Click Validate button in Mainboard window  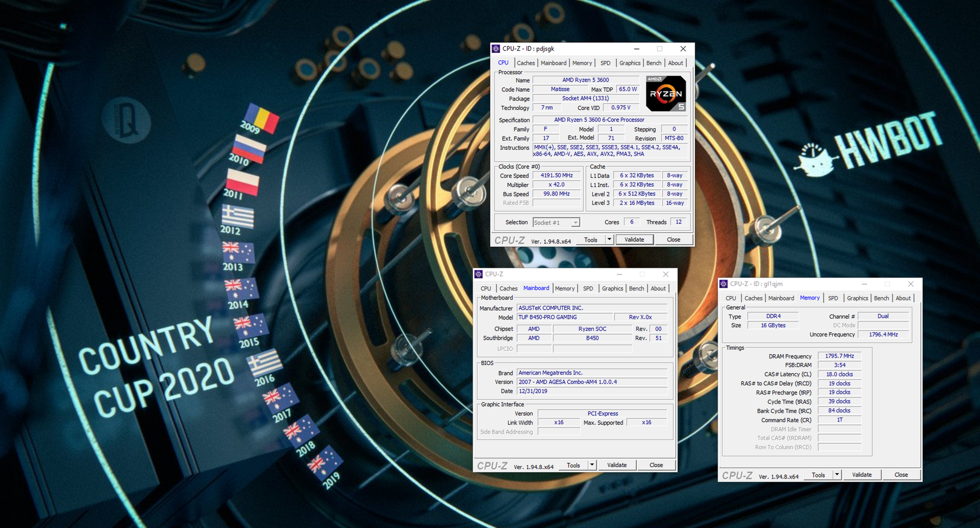[617, 465]
